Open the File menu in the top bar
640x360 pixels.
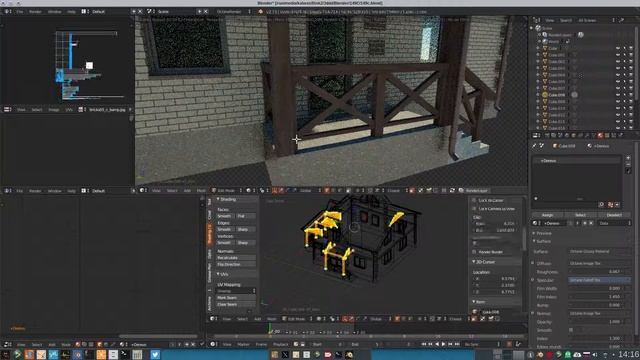(20, 11)
